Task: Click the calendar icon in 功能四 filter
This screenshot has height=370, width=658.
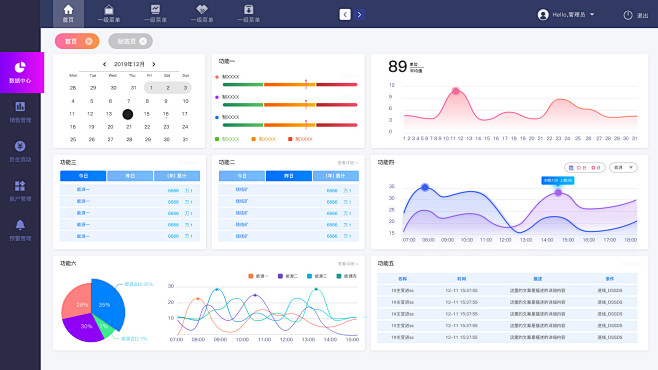Action: coord(571,167)
